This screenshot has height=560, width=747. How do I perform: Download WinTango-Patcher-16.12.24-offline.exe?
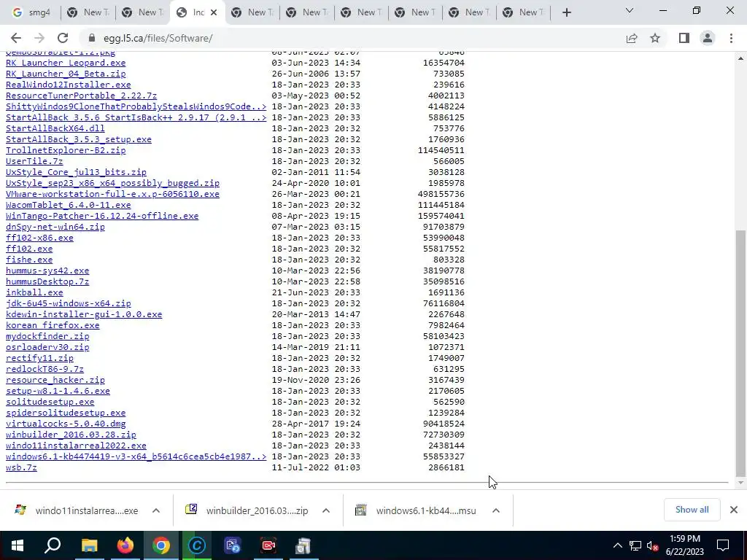pyautogui.click(x=102, y=216)
